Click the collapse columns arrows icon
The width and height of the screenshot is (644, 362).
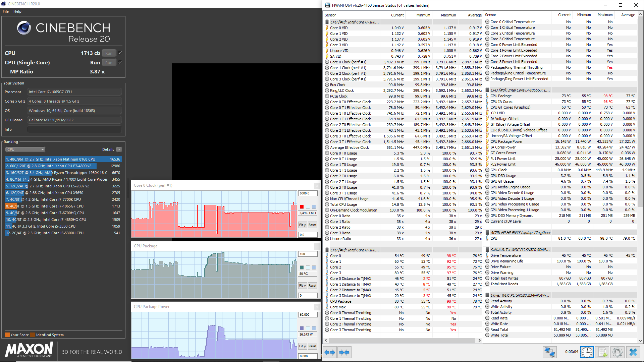click(344, 352)
